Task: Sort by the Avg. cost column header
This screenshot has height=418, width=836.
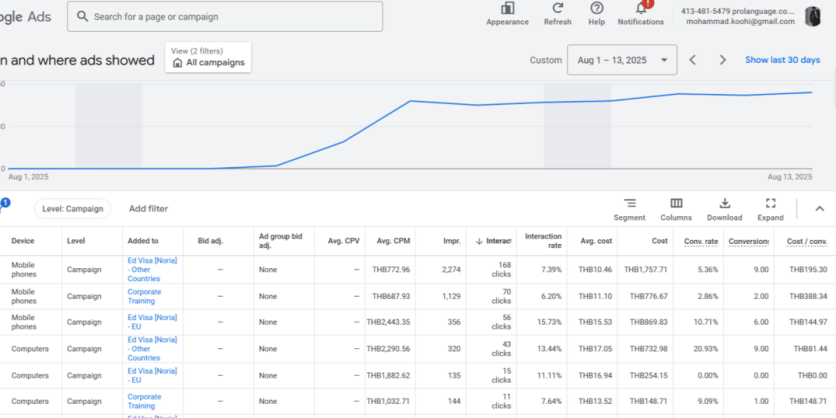Action: [x=596, y=241]
